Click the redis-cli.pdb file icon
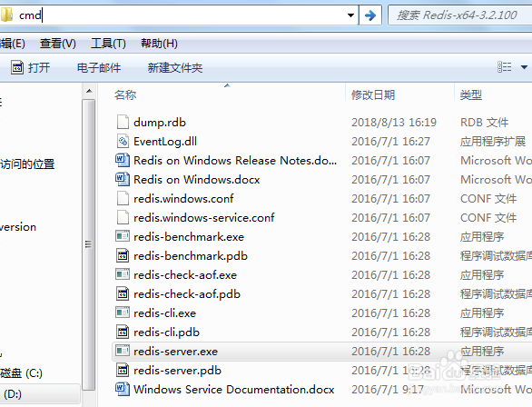The height and width of the screenshot is (407, 532). pyautogui.click(x=123, y=332)
